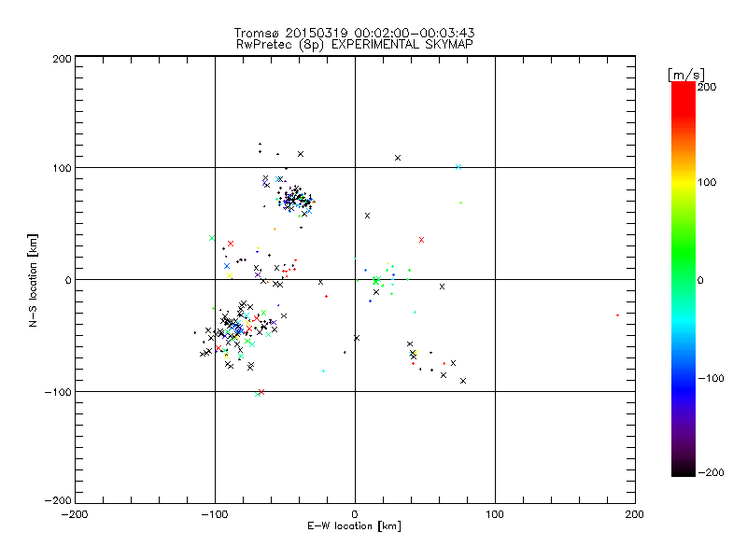747x560 pixels.
Task: Click the cyan X marker on the 100 km N-S gridline
Action: click(x=458, y=167)
